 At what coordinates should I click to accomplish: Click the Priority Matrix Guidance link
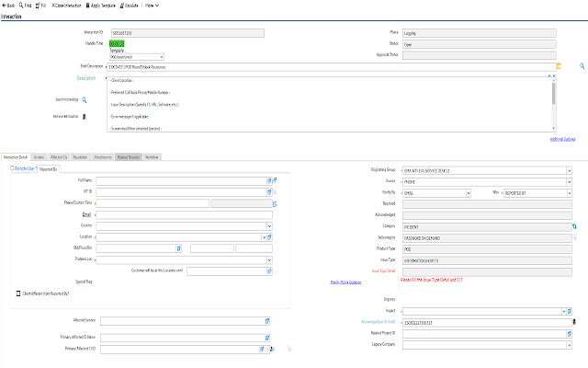coord(345,282)
